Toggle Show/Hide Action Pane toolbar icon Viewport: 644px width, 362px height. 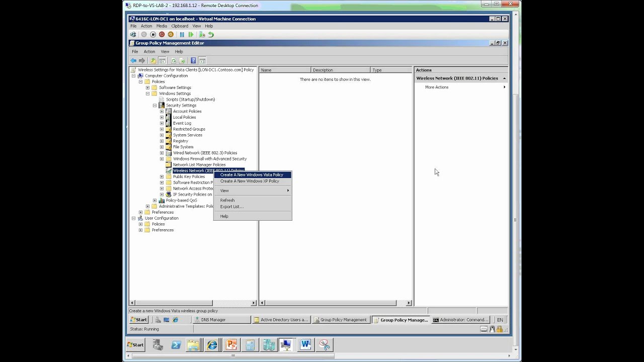[202, 60]
